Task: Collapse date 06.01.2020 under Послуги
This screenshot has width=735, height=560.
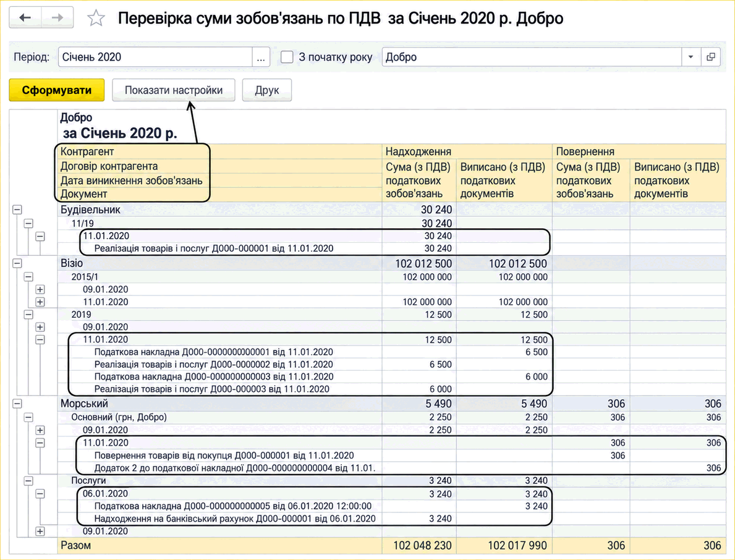Action: coord(40,493)
